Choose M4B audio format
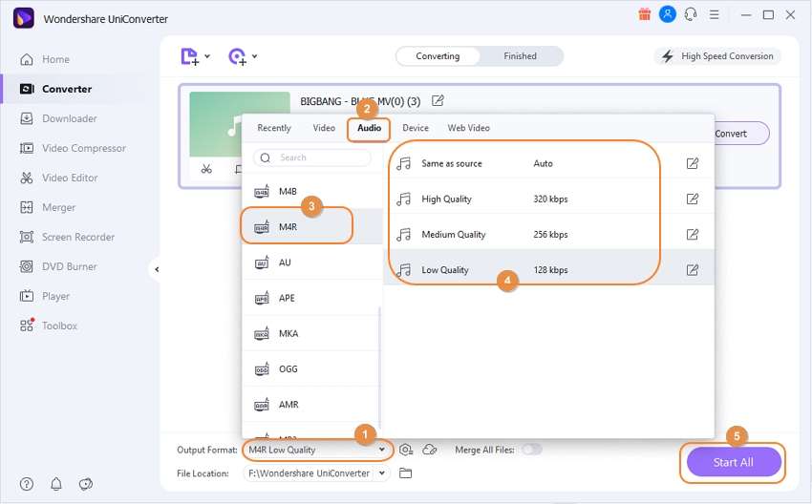The width and height of the screenshot is (812, 504). click(x=311, y=192)
